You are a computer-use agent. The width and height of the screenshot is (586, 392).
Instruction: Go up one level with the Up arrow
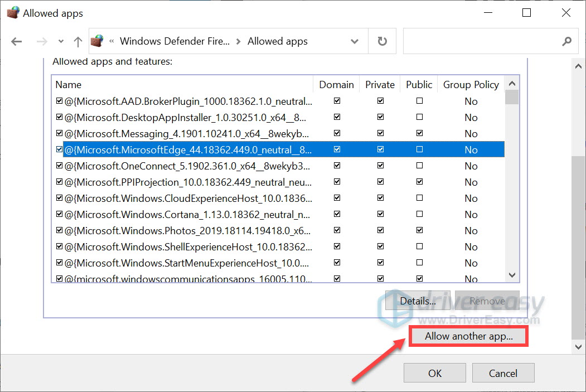(78, 41)
